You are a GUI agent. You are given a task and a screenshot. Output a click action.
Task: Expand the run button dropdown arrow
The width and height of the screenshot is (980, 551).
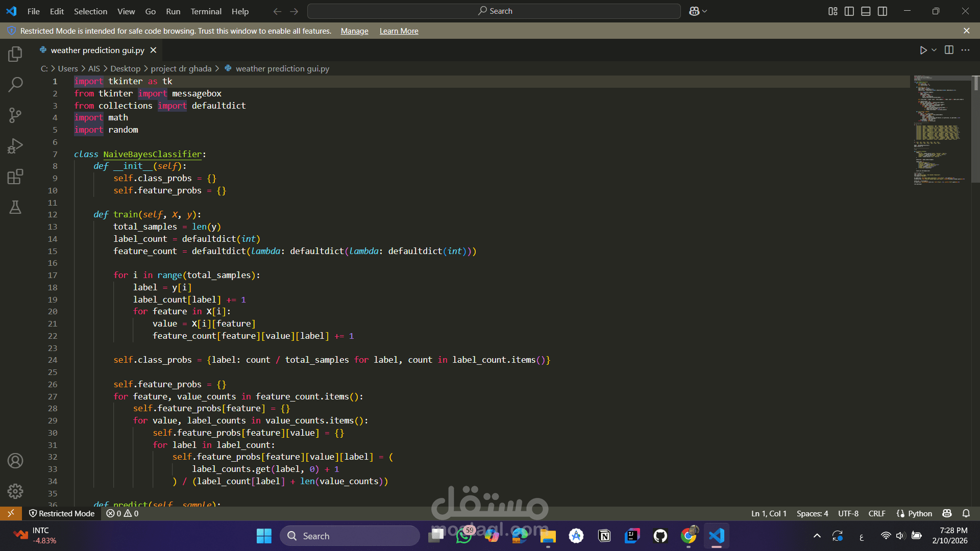(934, 50)
